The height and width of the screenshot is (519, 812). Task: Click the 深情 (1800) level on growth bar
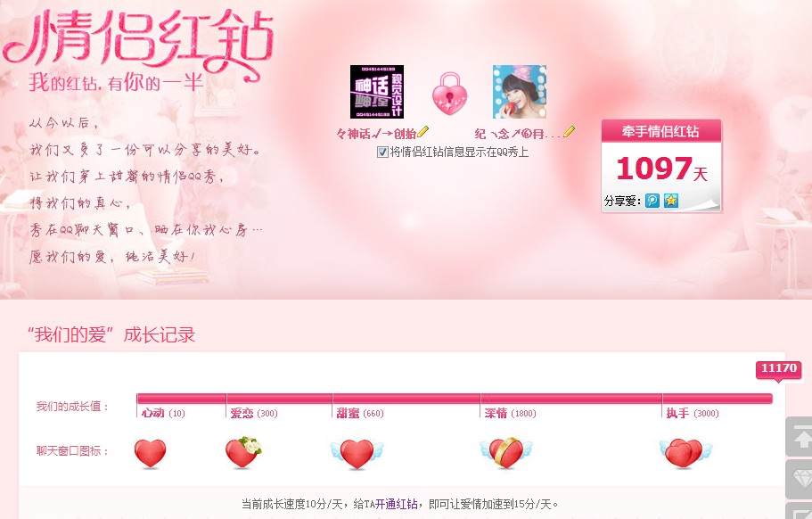(x=510, y=414)
